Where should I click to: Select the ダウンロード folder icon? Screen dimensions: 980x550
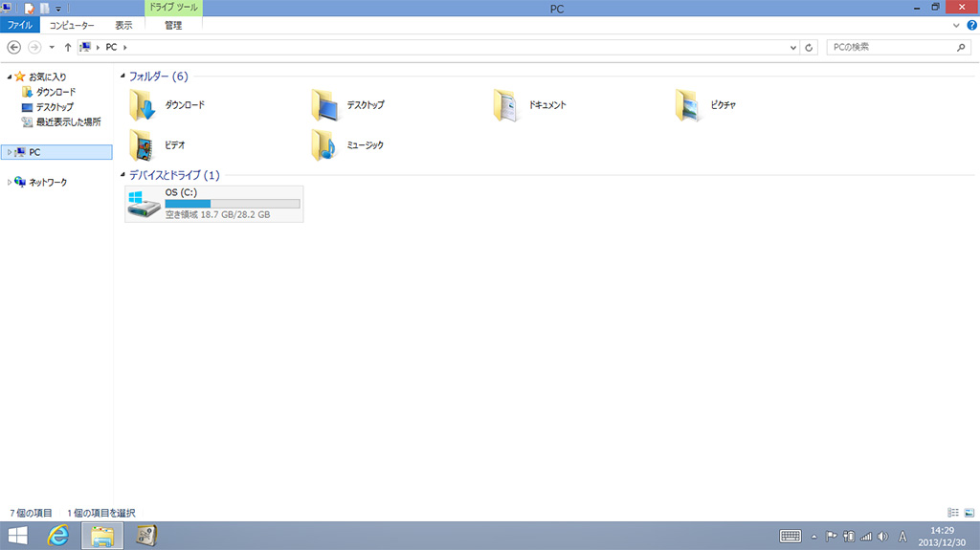point(142,105)
